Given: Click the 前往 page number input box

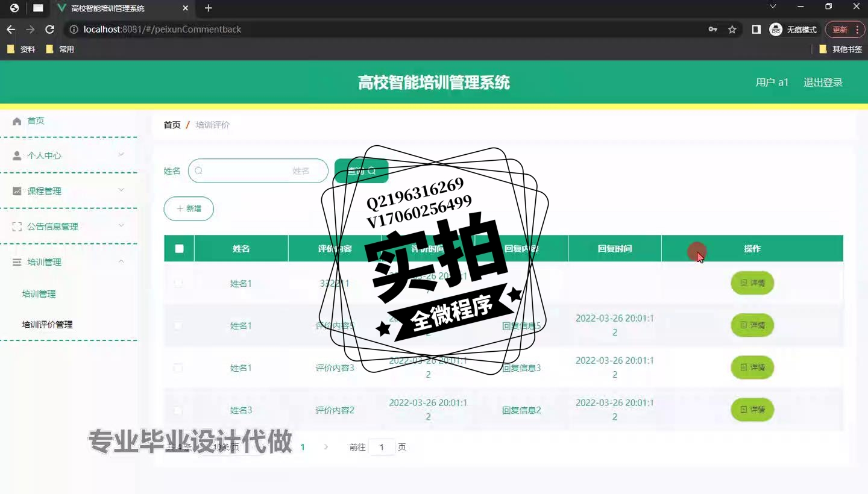Looking at the screenshot, I should [x=382, y=447].
